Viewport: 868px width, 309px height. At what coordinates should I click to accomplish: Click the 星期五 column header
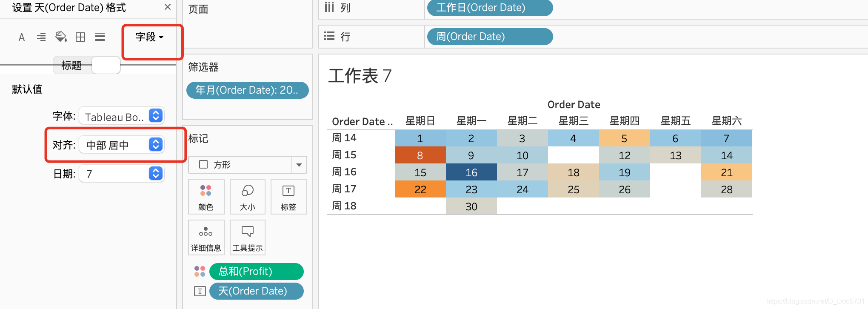coord(675,121)
